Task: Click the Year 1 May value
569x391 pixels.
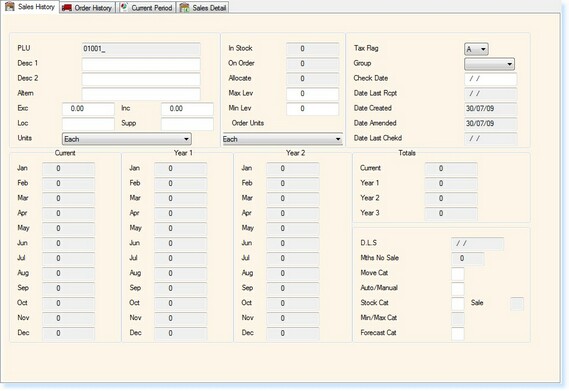Action: 181,229
